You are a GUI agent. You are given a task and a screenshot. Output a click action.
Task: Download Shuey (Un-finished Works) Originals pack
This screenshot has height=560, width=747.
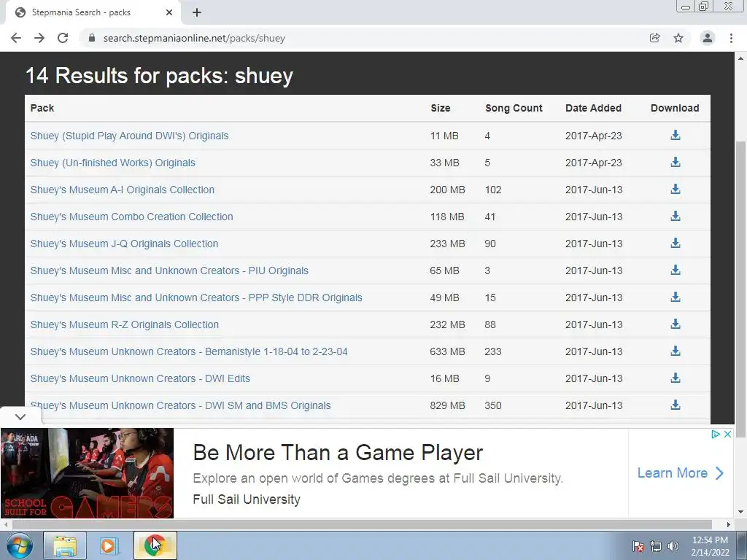pyautogui.click(x=675, y=163)
